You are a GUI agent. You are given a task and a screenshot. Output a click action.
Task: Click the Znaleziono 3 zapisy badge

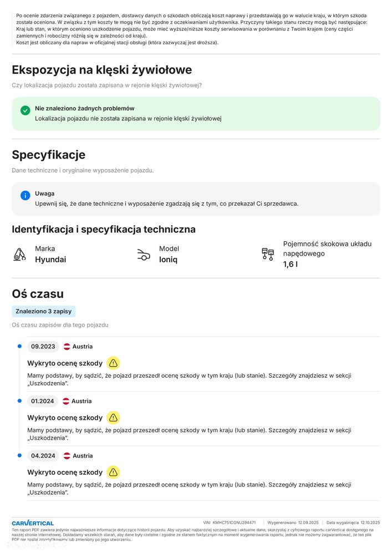[43, 311]
